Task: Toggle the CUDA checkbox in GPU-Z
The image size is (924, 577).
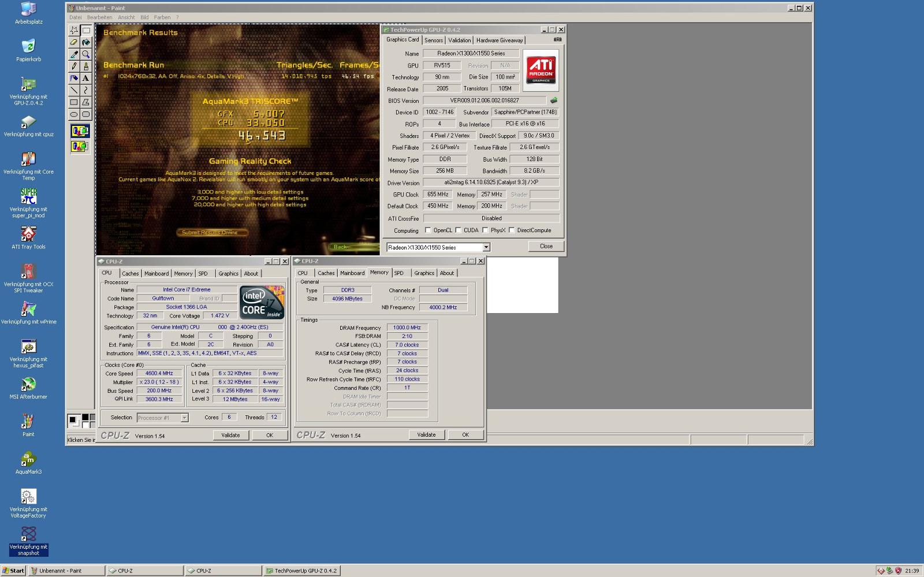Action: pos(458,230)
